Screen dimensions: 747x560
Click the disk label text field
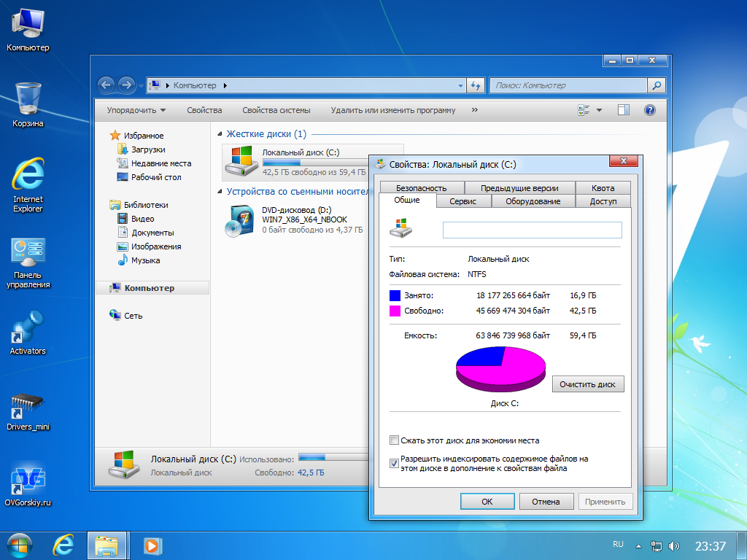coord(532,230)
